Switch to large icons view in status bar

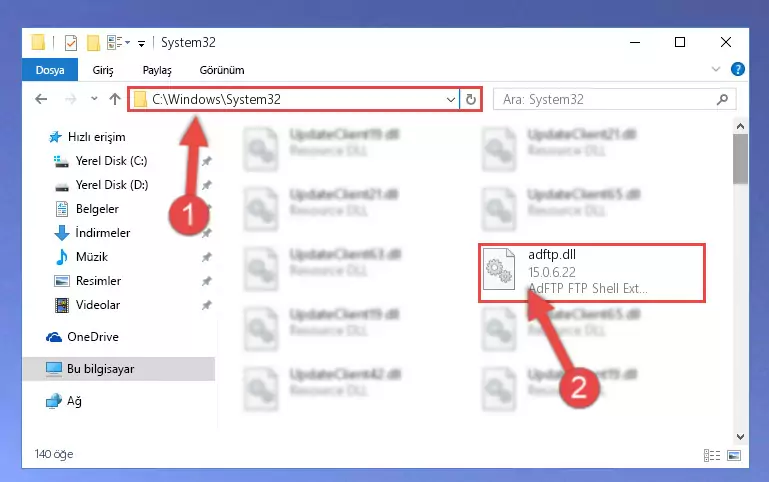[734, 456]
